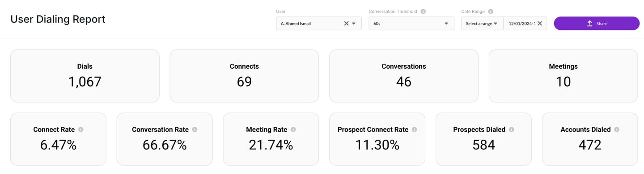Select the Dials metric card
This screenshot has width=644, height=174.
point(85,76)
